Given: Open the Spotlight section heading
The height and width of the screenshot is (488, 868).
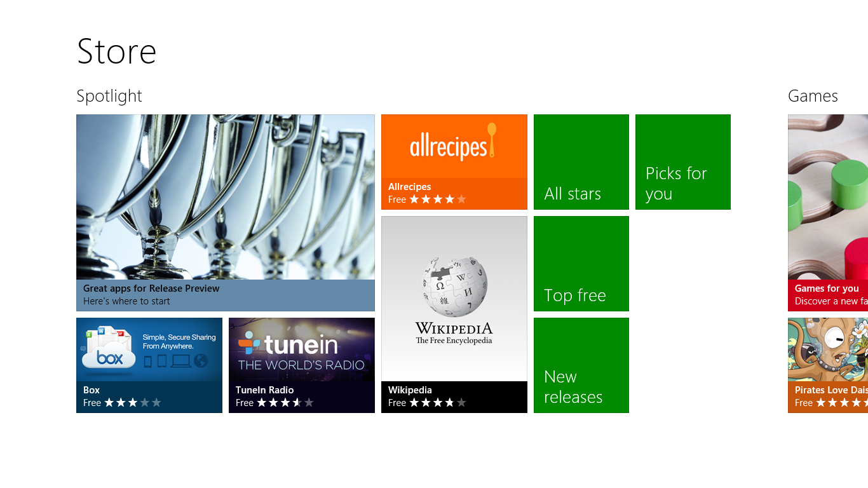Looking at the screenshot, I should (x=109, y=97).
